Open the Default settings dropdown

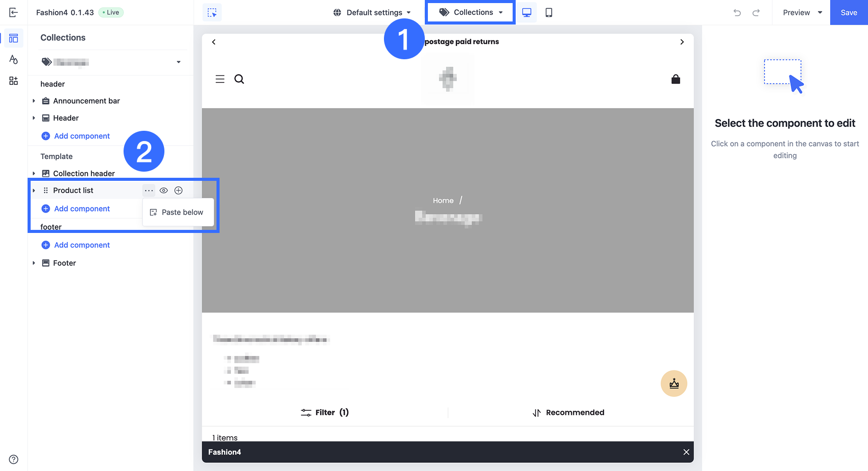point(372,12)
